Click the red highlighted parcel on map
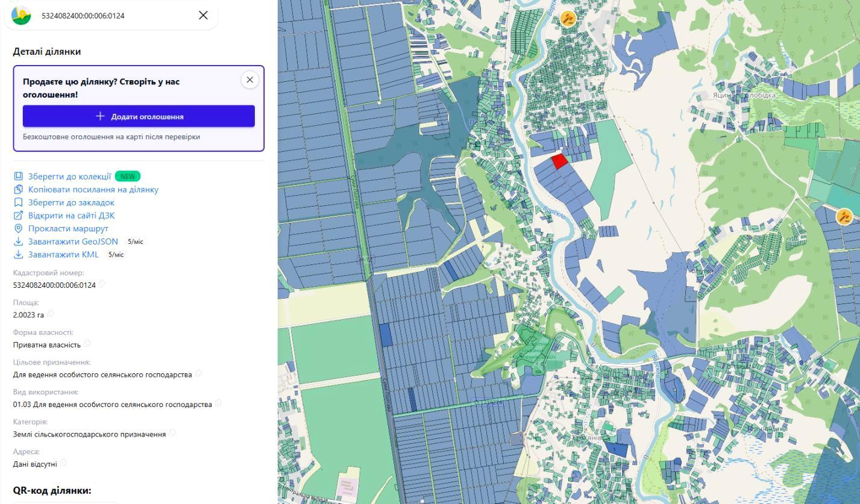 pos(560,161)
